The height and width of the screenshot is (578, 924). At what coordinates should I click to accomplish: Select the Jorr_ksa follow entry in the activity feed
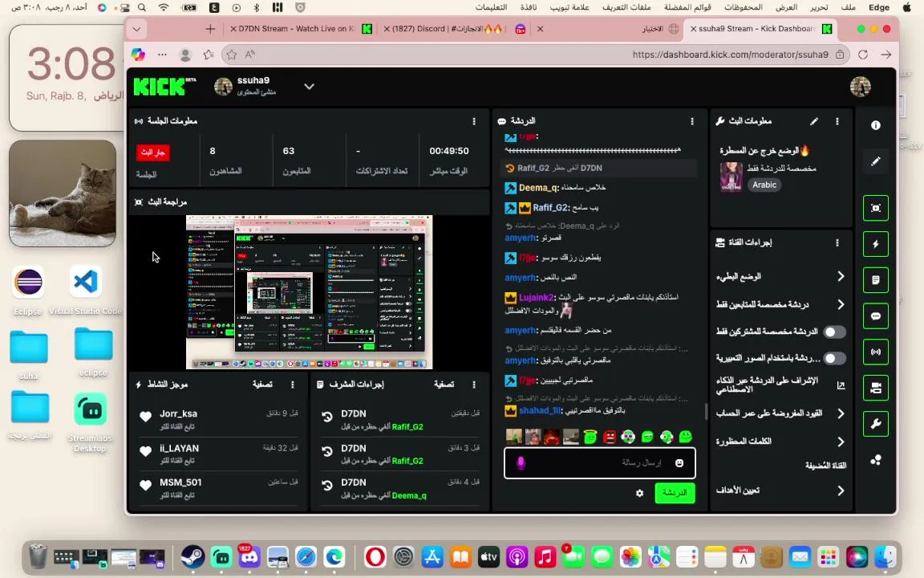pos(219,419)
